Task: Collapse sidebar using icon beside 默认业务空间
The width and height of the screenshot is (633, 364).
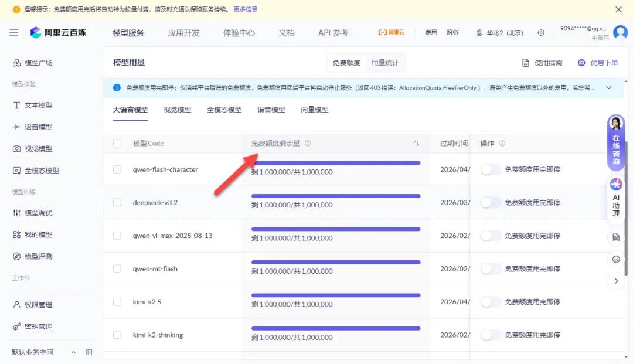Action: tap(89, 352)
